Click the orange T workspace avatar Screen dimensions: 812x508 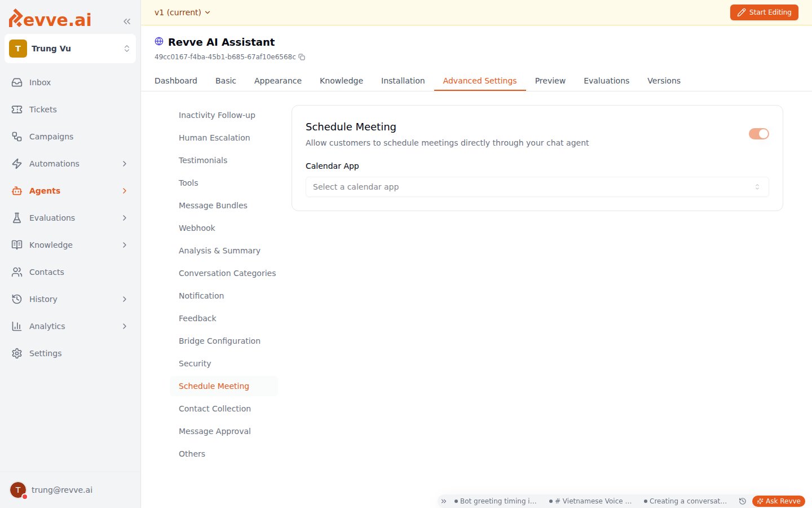point(18,49)
